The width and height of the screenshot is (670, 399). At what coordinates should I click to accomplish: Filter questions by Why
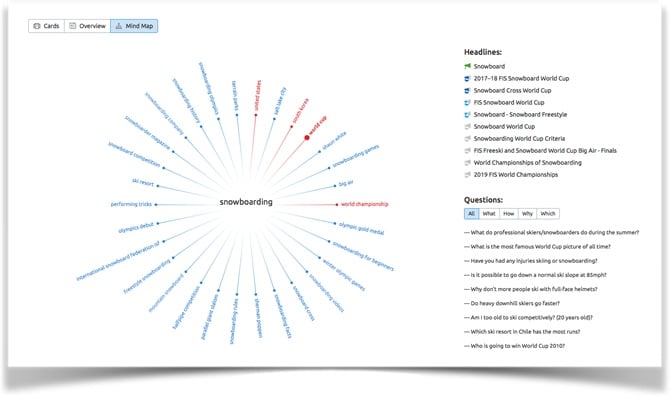point(527,214)
